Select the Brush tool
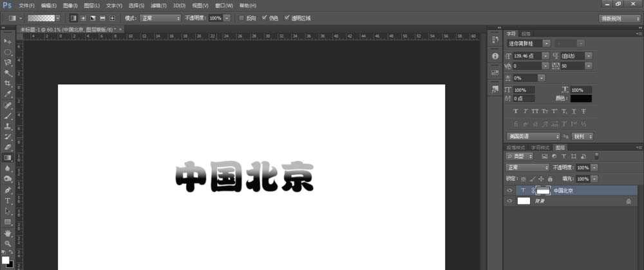644x270 pixels. point(7,116)
